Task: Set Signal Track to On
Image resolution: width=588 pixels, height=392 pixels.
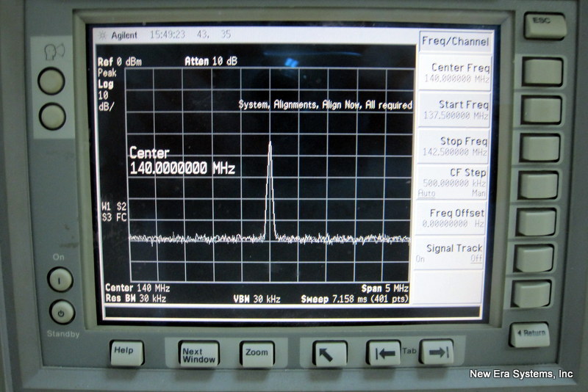Action: tap(420, 258)
